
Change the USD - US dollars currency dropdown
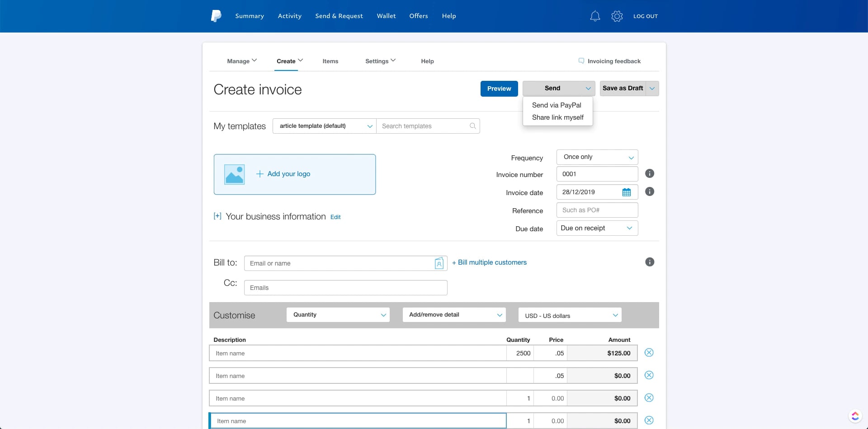pos(569,315)
